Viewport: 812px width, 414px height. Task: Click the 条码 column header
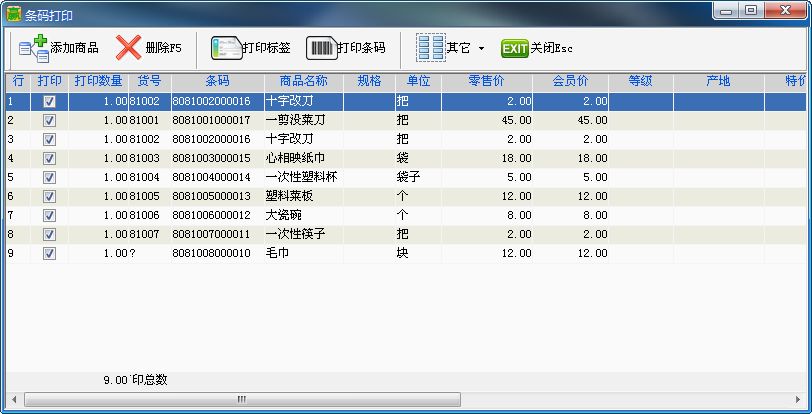(217, 81)
